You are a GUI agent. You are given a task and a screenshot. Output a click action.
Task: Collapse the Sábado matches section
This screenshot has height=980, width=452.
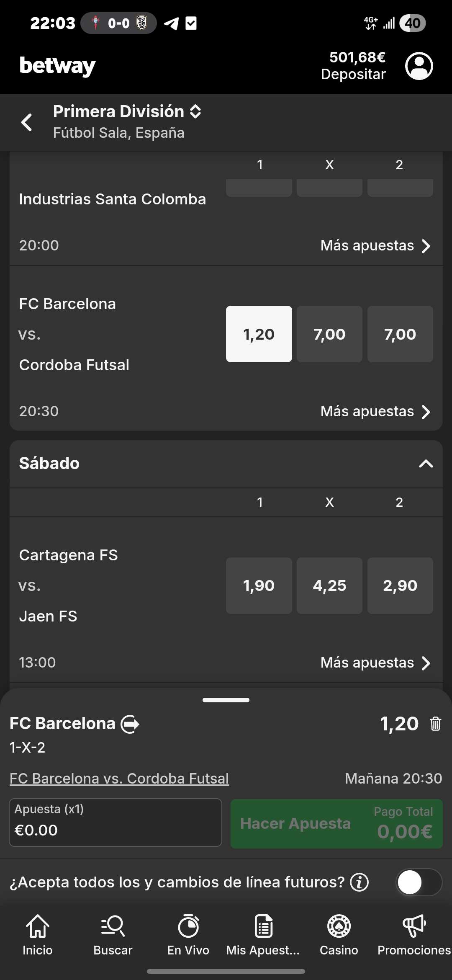[x=426, y=464]
